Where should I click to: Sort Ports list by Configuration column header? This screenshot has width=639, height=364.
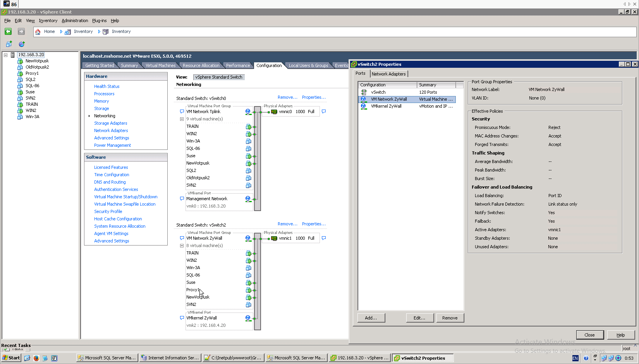pos(388,85)
